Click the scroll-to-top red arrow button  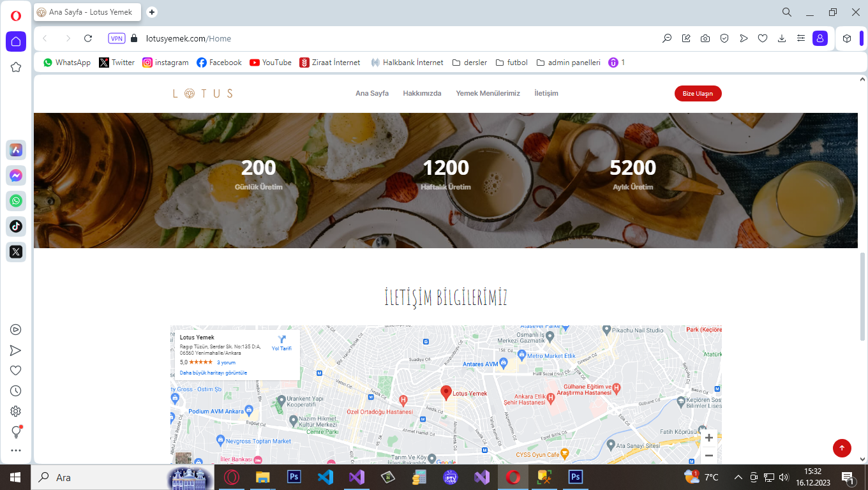pos(842,448)
